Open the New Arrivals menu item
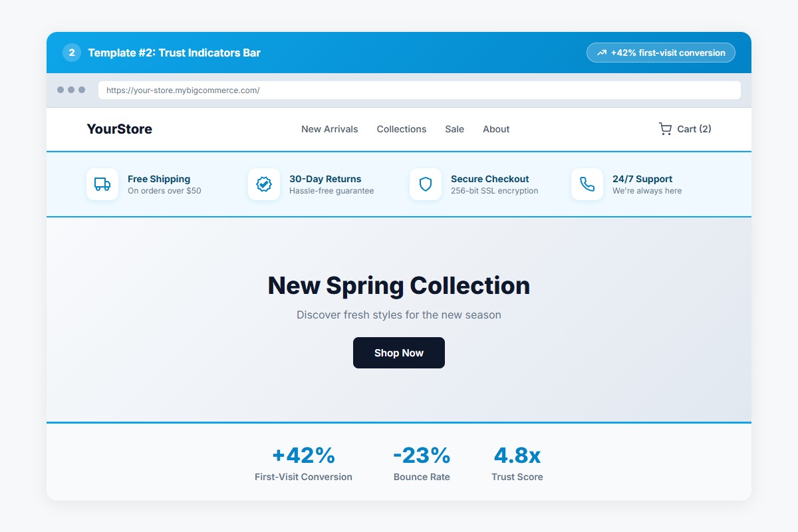 point(329,129)
